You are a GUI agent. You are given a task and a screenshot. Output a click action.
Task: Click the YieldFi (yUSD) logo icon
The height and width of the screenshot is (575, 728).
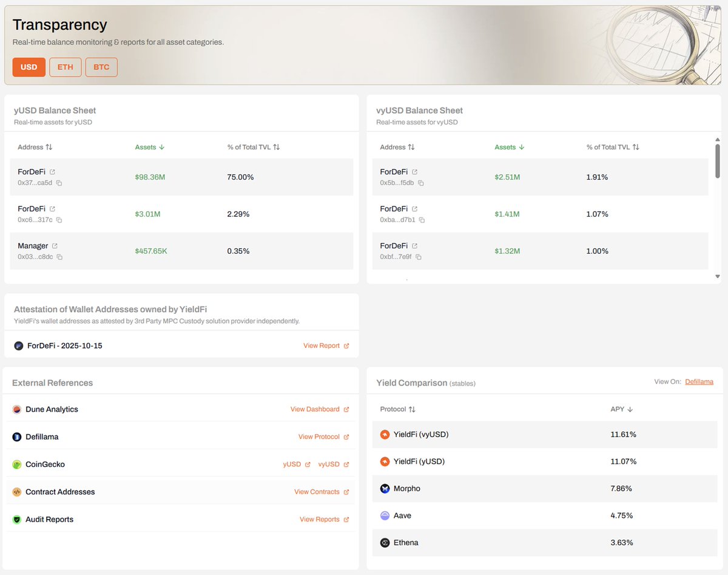pyautogui.click(x=385, y=461)
